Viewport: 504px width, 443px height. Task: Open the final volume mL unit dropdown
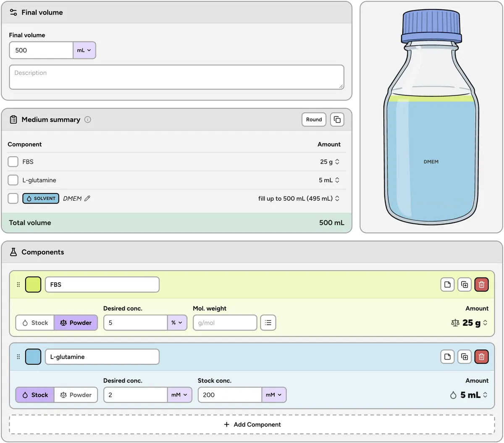click(84, 50)
